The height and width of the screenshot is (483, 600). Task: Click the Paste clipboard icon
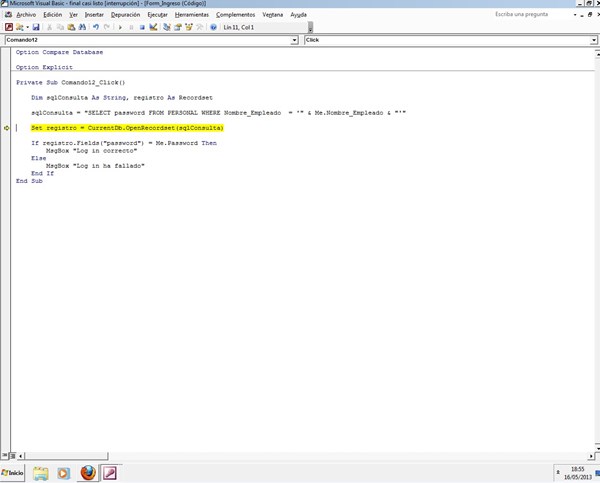[x=71, y=27]
